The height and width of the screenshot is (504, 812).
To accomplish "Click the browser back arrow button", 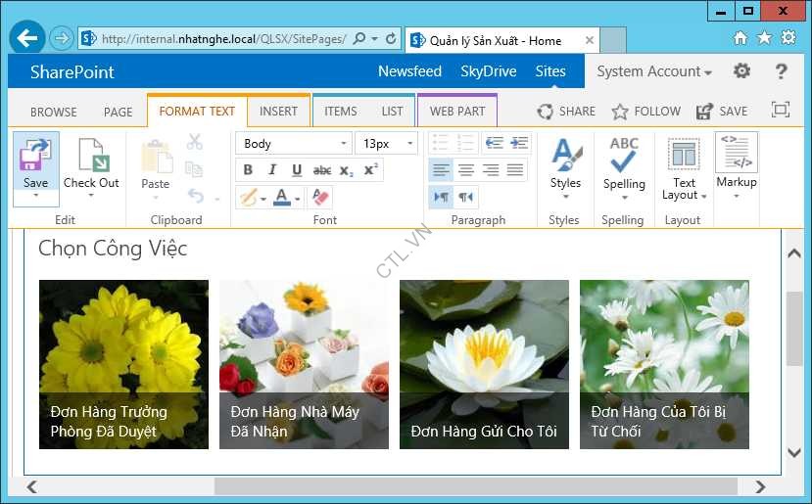I will (x=27, y=39).
